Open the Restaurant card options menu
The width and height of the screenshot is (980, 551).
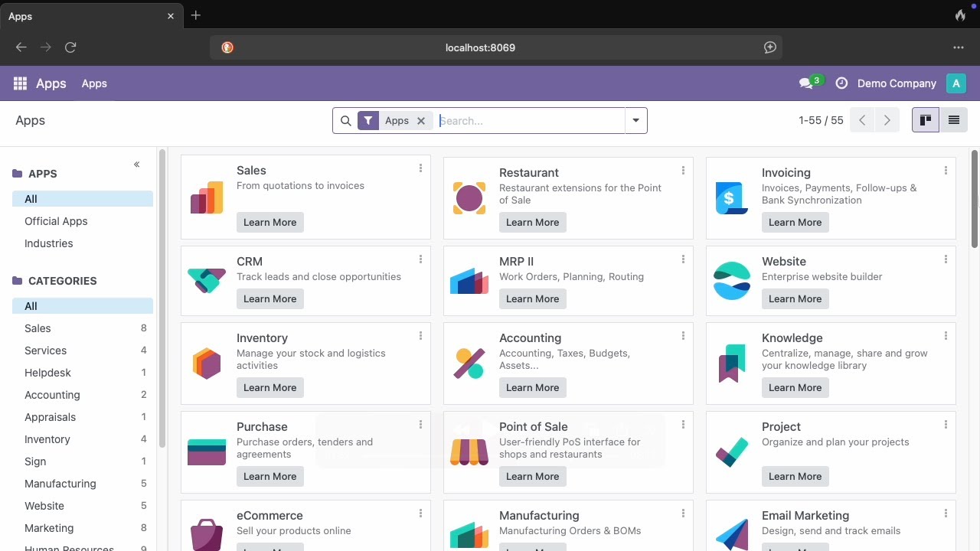point(683,171)
